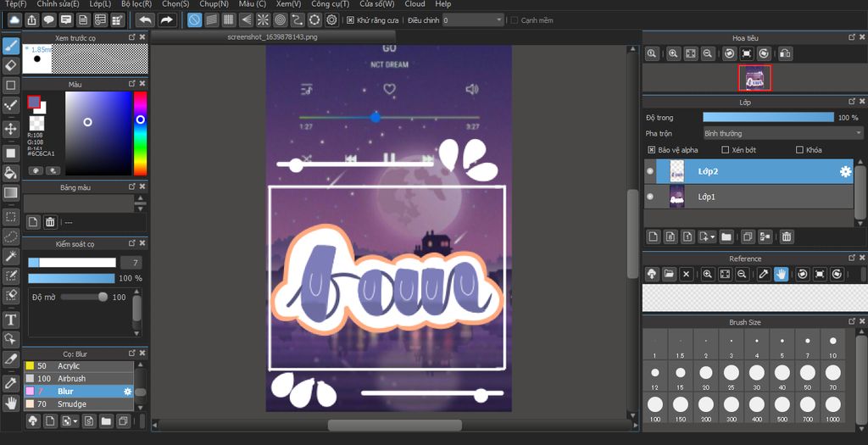Hide the Lớp2 layer visibility dot

(x=650, y=171)
